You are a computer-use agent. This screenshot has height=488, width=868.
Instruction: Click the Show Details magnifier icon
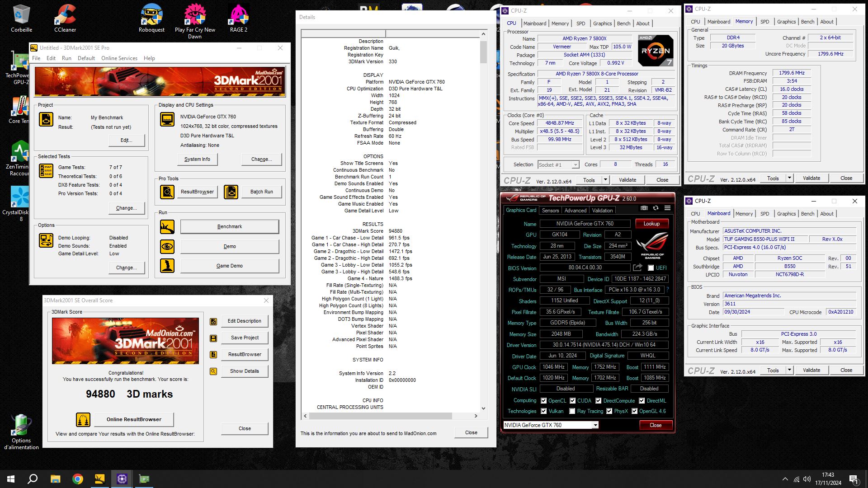[213, 371]
